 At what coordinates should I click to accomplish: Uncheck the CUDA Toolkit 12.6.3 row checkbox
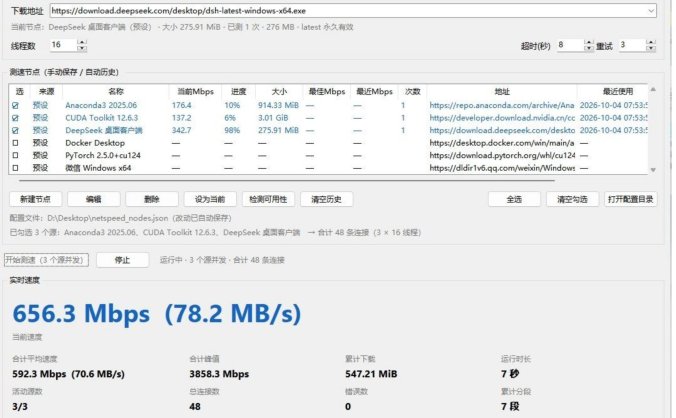(x=16, y=118)
